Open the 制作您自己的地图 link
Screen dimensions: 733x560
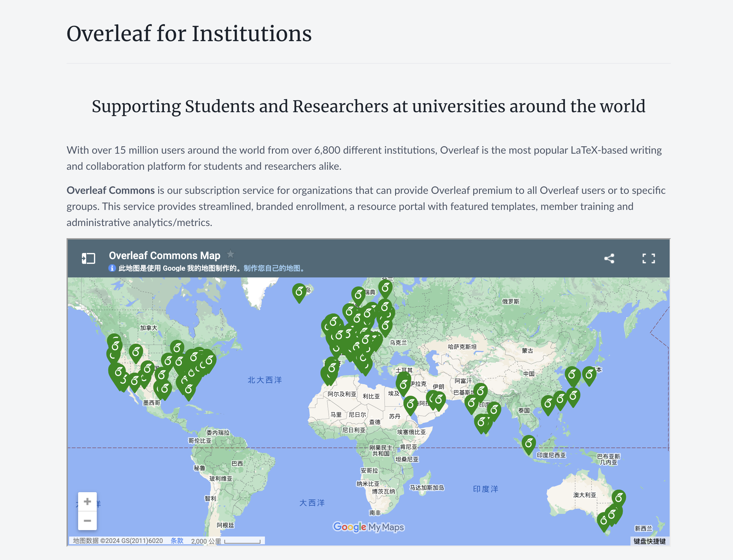[274, 268]
